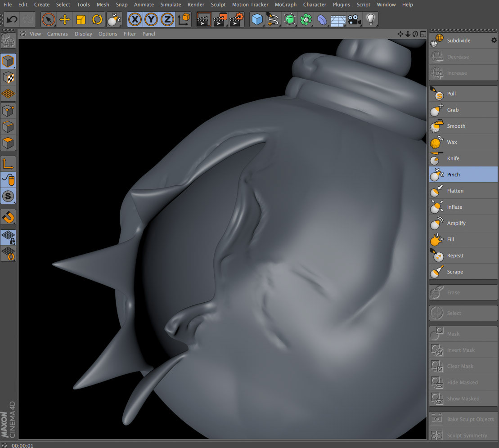Screen dimensions: 499x448
Task: Switch to Edges mode
Action: pos(8,127)
